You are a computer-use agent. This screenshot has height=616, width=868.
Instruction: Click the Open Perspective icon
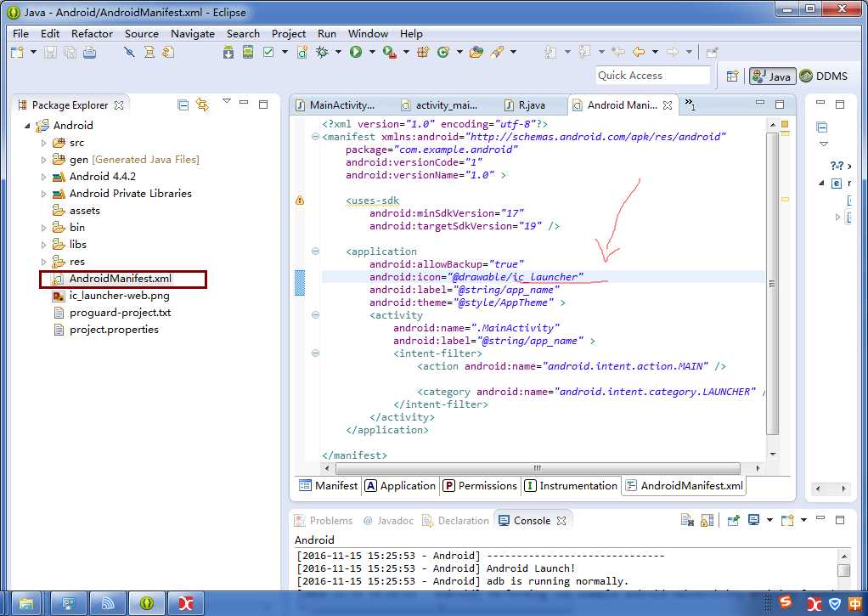732,76
